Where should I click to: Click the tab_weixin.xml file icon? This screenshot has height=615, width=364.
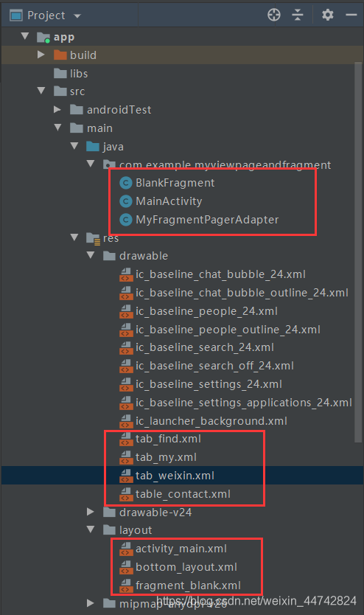tap(126, 476)
